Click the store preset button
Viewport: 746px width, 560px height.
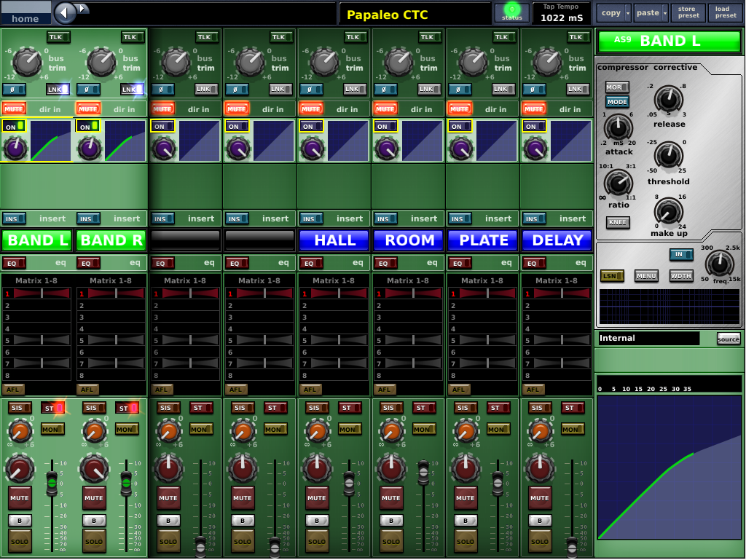(688, 12)
